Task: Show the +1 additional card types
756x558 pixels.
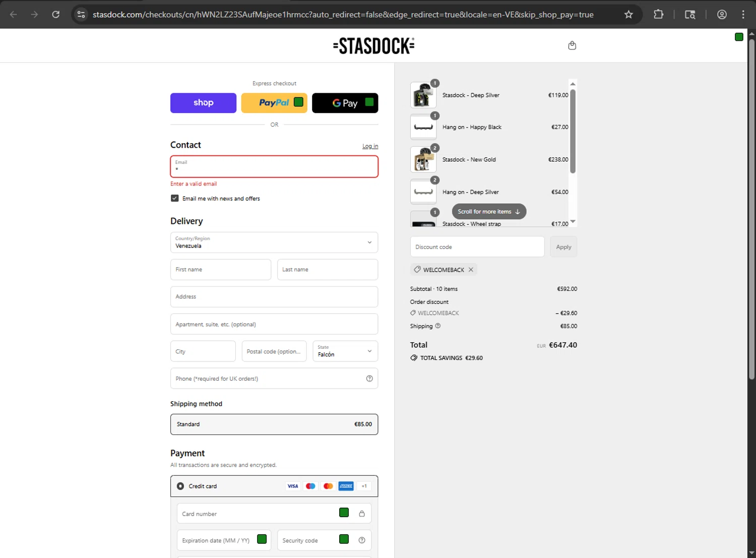Action: coord(364,486)
